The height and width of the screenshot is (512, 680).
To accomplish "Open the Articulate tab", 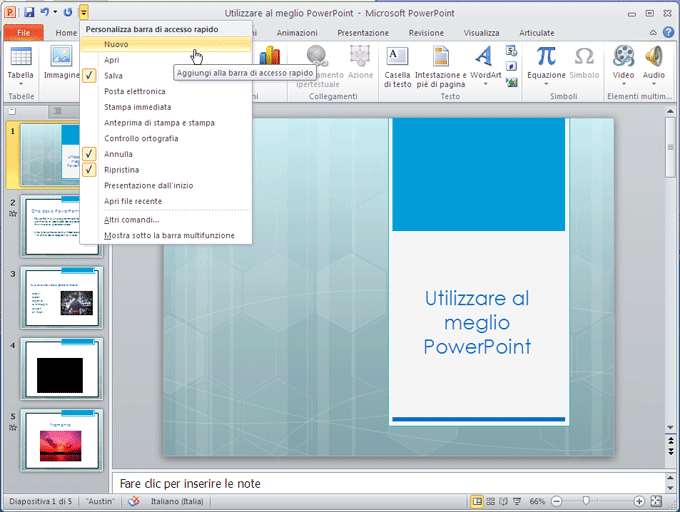I will click(x=536, y=33).
